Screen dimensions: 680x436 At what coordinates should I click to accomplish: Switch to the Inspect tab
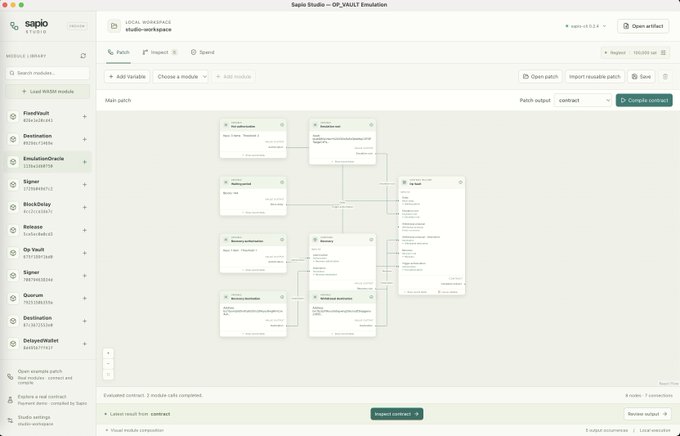coord(160,52)
